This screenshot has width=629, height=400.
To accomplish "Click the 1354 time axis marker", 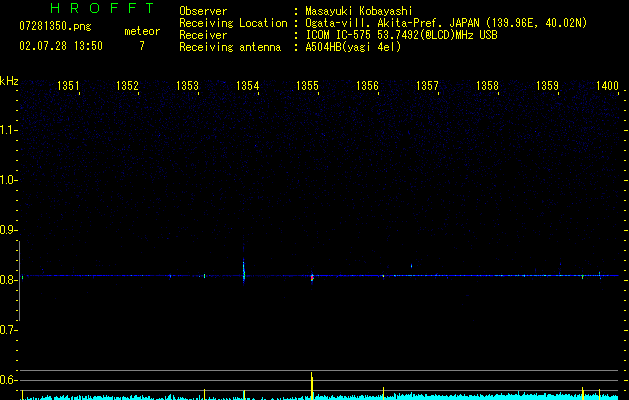I will pyautogui.click(x=248, y=86).
